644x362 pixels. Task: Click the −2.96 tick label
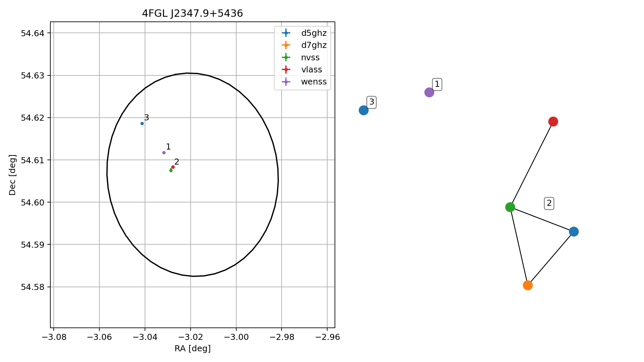point(327,337)
